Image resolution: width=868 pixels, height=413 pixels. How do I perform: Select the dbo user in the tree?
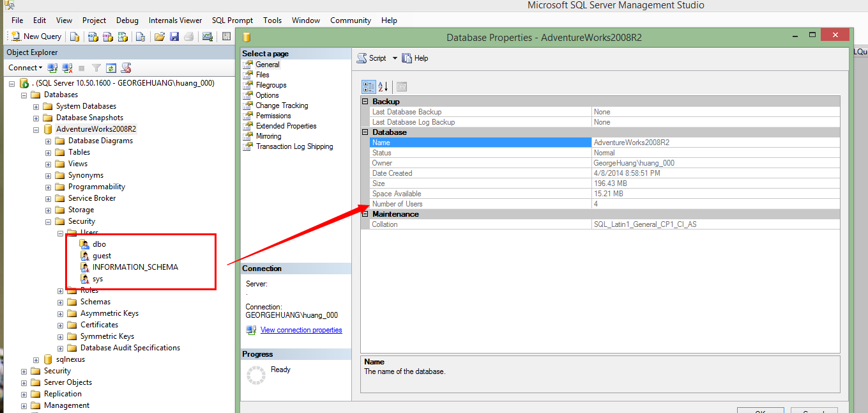[99, 244]
